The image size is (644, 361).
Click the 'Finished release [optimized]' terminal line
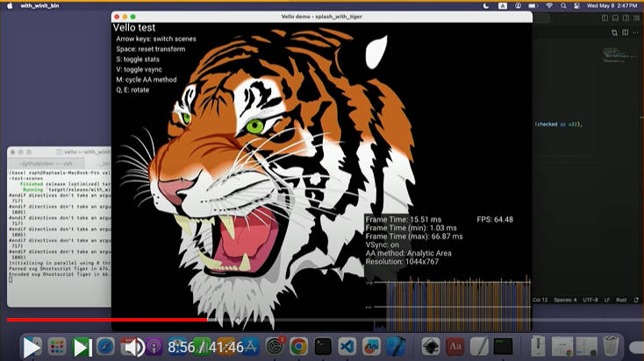(65, 184)
